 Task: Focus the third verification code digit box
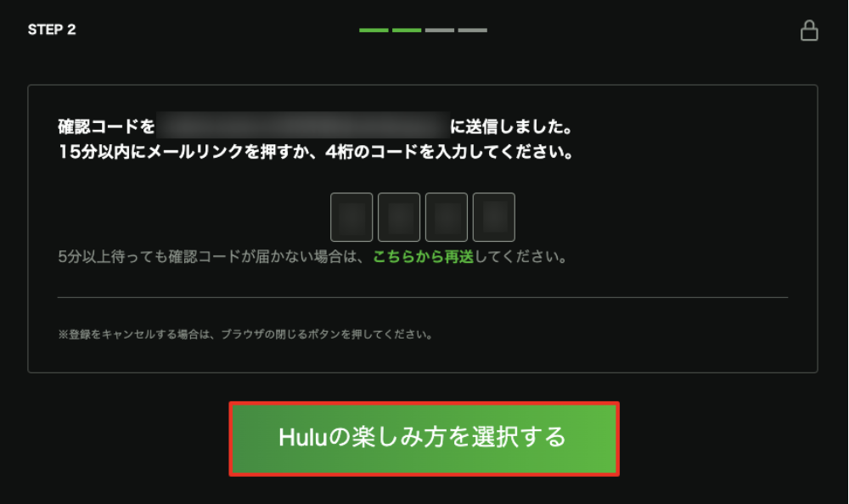click(x=447, y=217)
